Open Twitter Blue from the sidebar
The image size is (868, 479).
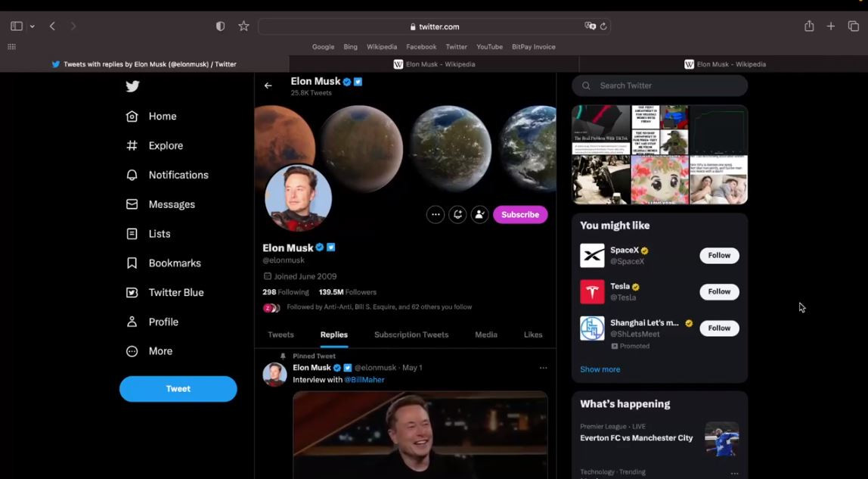pyautogui.click(x=164, y=292)
